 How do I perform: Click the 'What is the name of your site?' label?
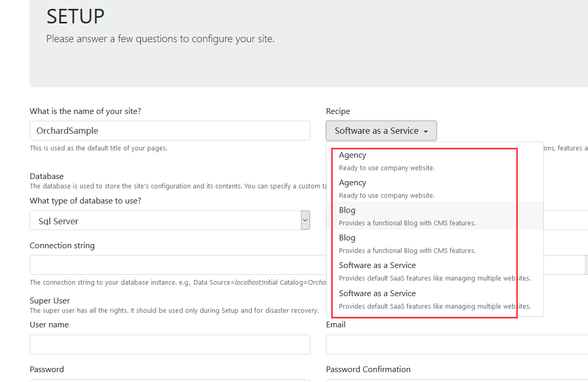(85, 111)
